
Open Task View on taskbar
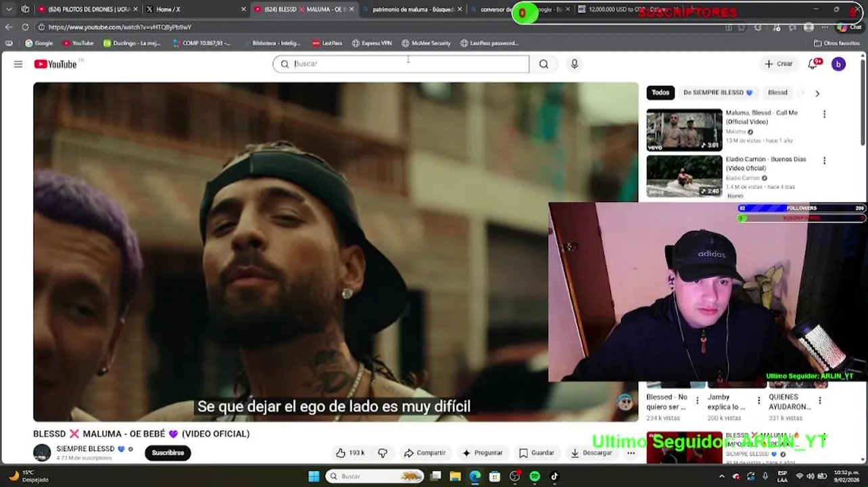click(x=436, y=476)
